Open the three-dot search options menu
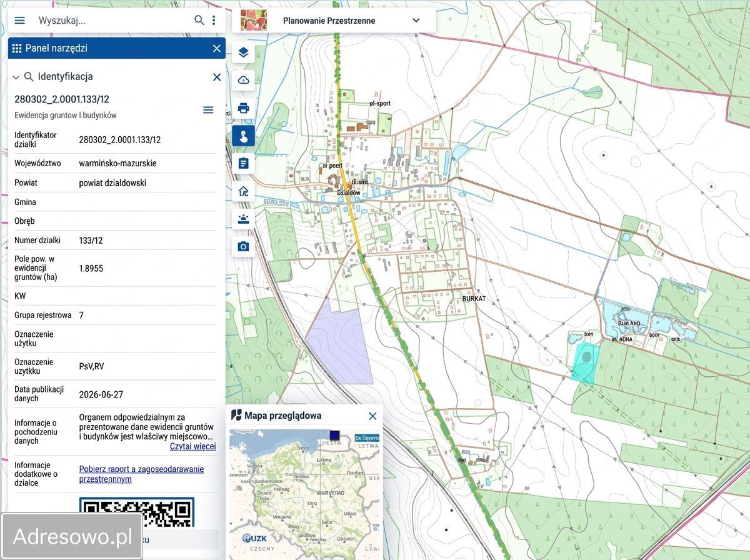The image size is (750, 560). pyautogui.click(x=214, y=20)
